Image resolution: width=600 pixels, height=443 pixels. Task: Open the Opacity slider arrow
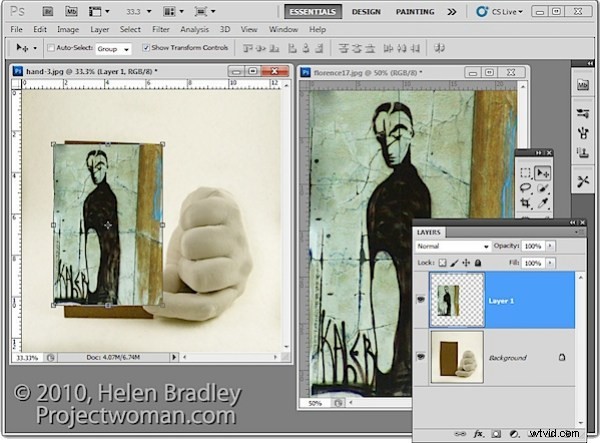[x=550, y=246]
